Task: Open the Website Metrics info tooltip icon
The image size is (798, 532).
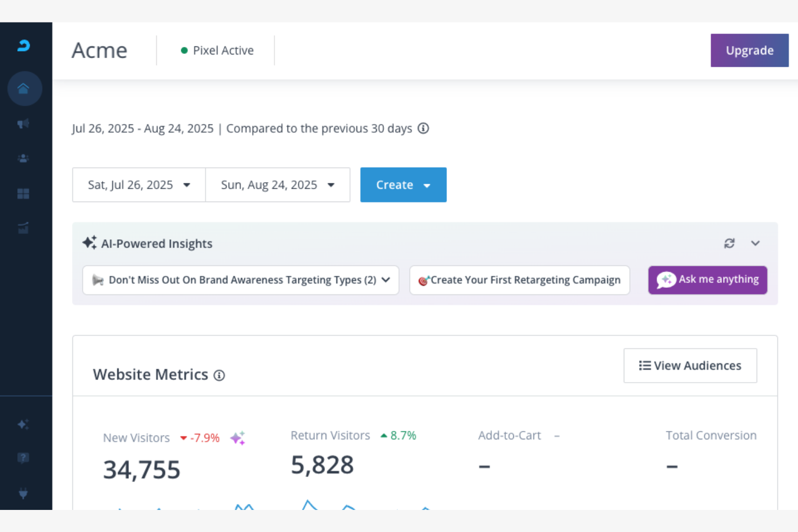Action: tap(219, 375)
